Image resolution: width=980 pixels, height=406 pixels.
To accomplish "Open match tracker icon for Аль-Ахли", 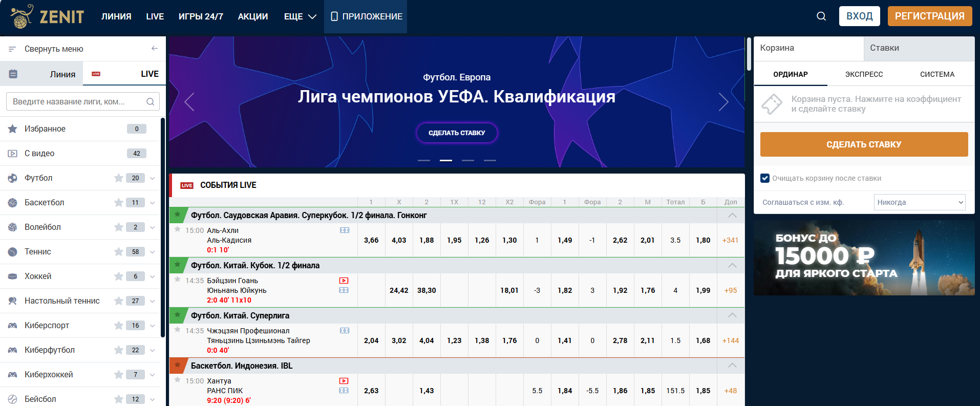I will [x=345, y=230].
